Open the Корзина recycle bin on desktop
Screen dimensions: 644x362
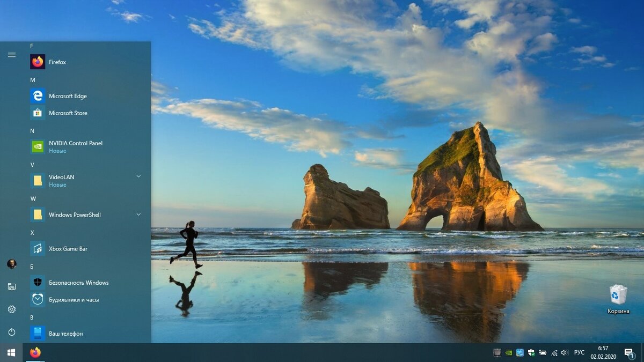coord(618,299)
